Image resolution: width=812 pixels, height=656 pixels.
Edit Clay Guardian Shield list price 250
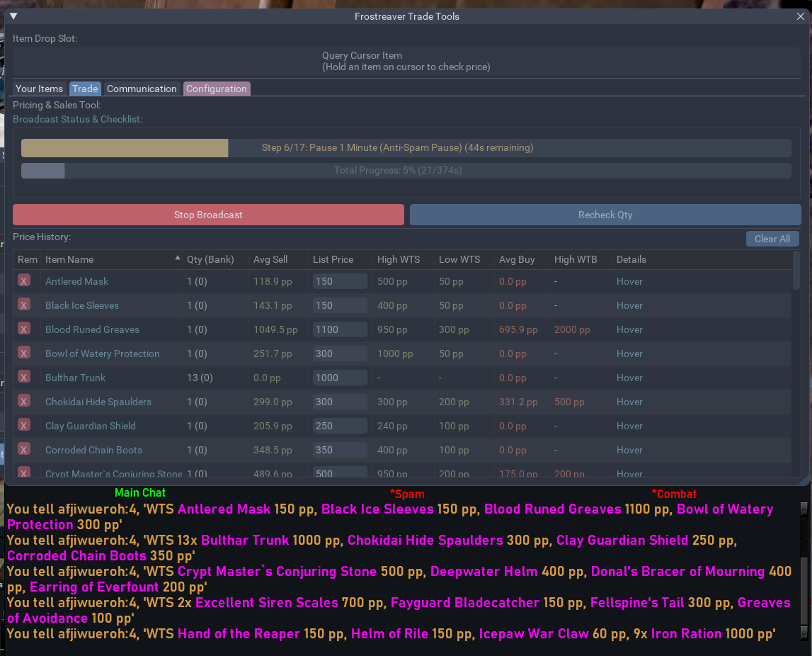[340, 426]
